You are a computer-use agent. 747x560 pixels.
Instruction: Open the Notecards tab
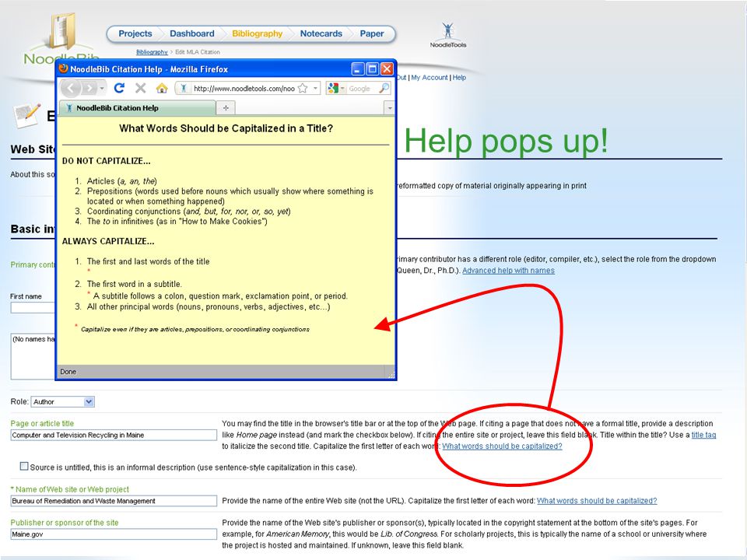[321, 33]
